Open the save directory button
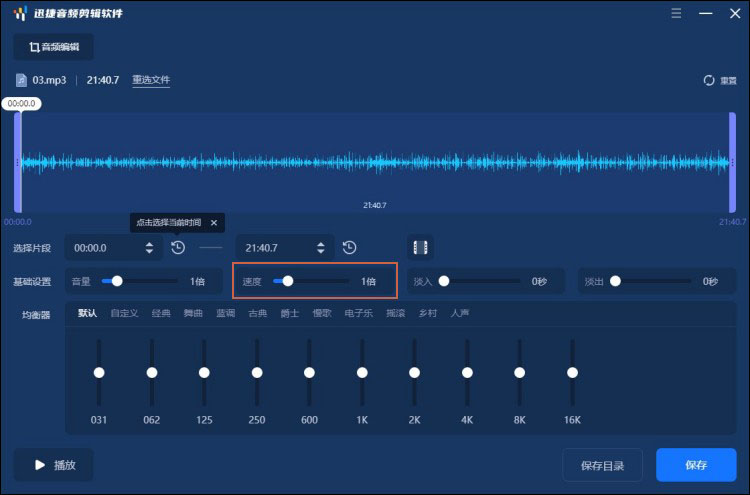This screenshot has height=495, width=750. pyautogui.click(x=603, y=465)
